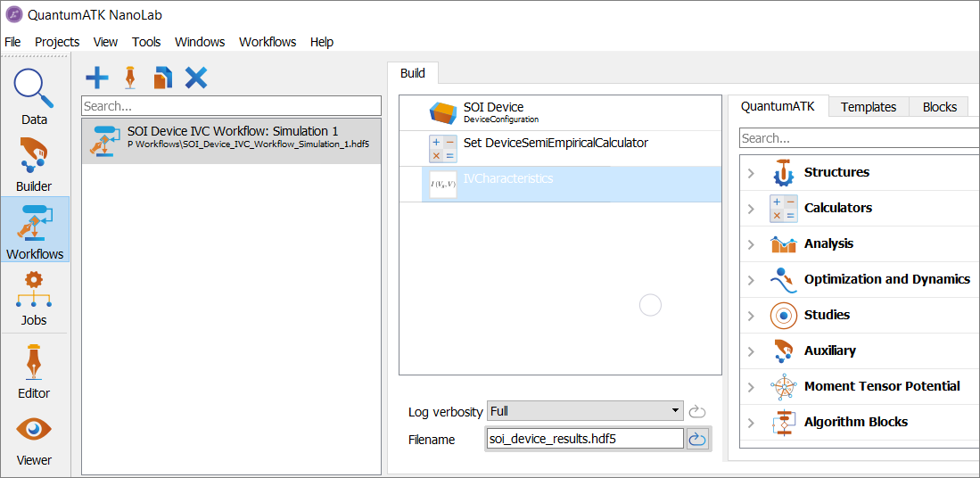The width and height of the screenshot is (980, 478).
Task: Expand the Algorithm Blocks chevron
Action: 751,423
